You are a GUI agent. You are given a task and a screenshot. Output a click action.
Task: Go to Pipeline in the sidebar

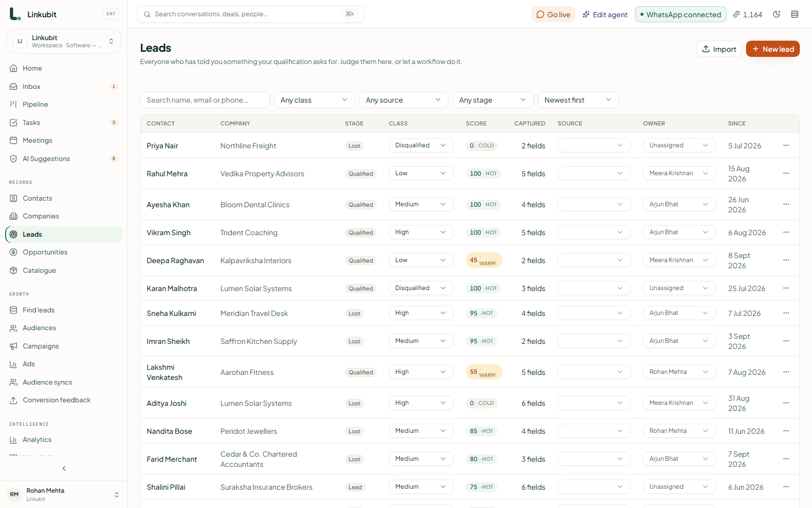tap(63, 104)
